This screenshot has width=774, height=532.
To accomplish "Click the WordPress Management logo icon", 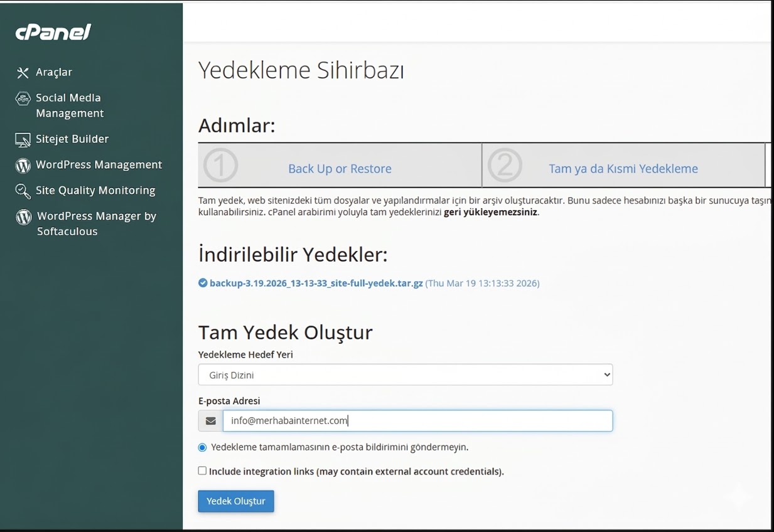I will click(x=23, y=165).
